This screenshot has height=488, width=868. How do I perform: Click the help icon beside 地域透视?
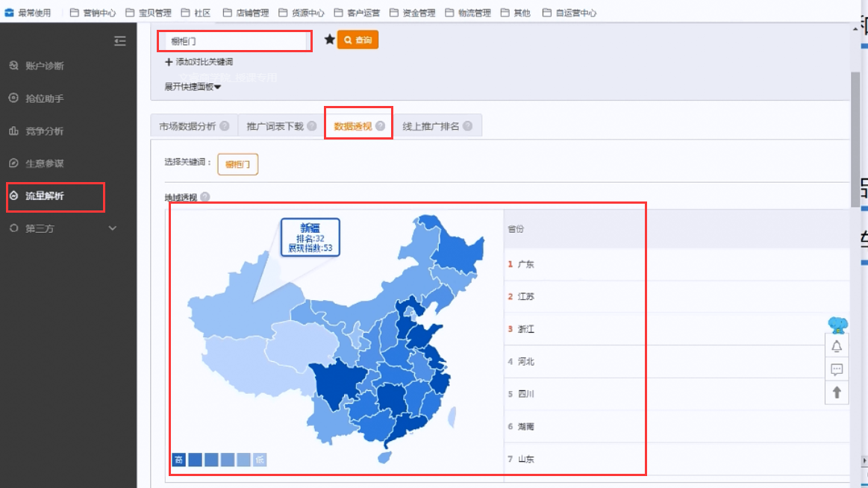click(205, 197)
